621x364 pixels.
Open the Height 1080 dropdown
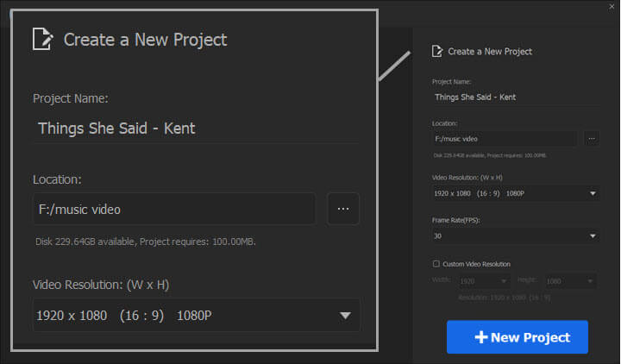[x=591, y=281]
